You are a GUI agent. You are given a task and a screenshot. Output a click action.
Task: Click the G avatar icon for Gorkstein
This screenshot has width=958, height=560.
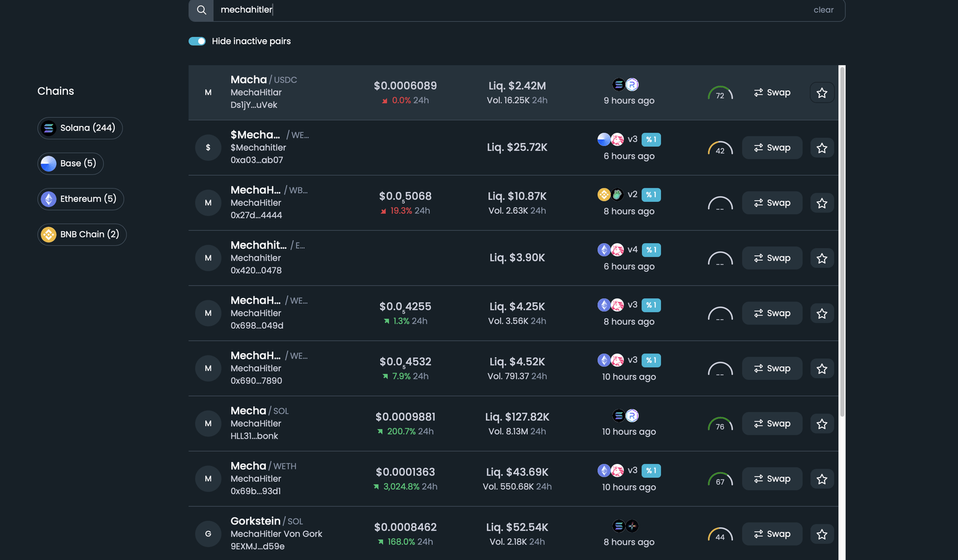pos(208,534)
